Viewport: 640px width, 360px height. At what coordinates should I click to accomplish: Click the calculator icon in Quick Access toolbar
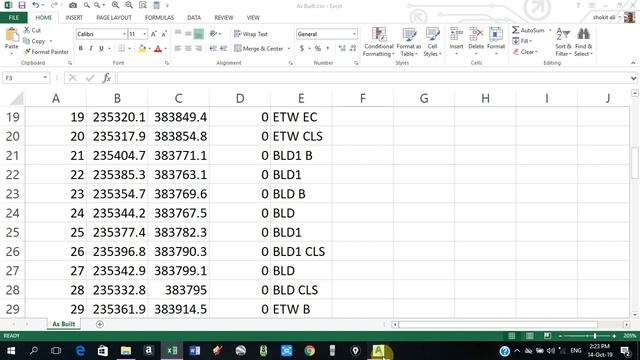click(156, 5)
